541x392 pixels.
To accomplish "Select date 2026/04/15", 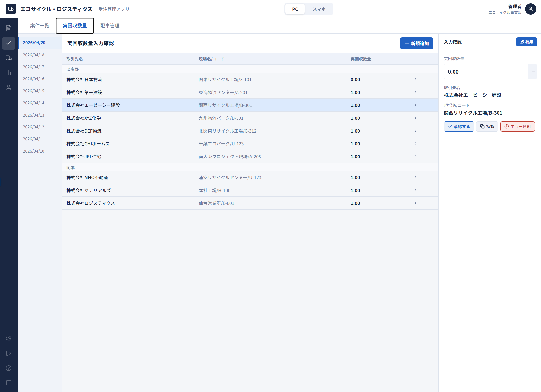I will [40, 91].
